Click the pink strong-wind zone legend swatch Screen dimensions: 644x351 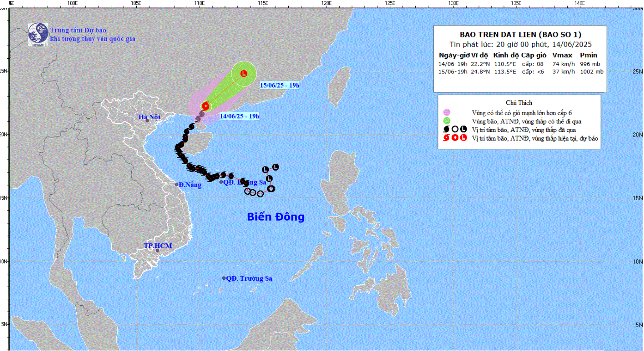click(447, 113)
